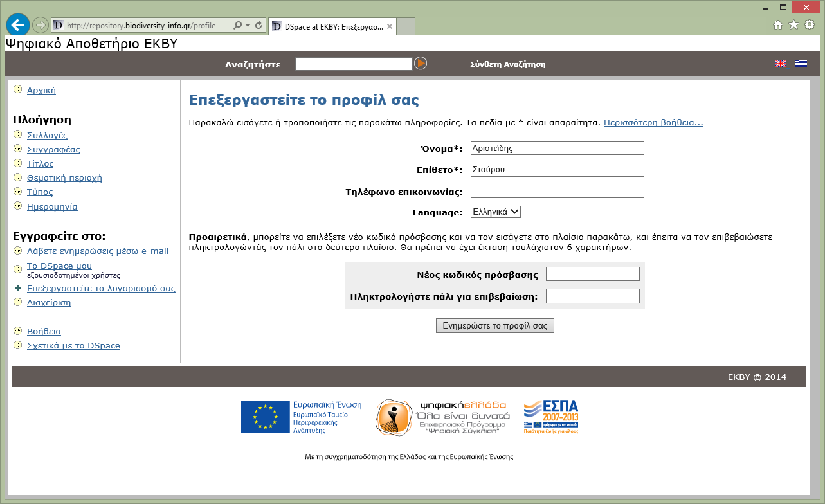Click the bullet icon beside Θεματική περιοχή
This screenshot has width=825, height=504.
pyautogui.click(x=17, y=177)
